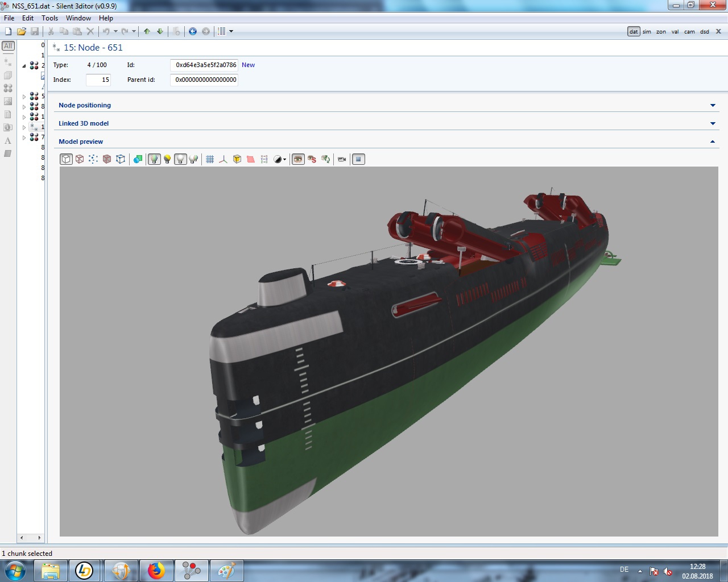This screenshot has width=728, height=582.
Task: Click the Index input field
Action: click(98, 80)
